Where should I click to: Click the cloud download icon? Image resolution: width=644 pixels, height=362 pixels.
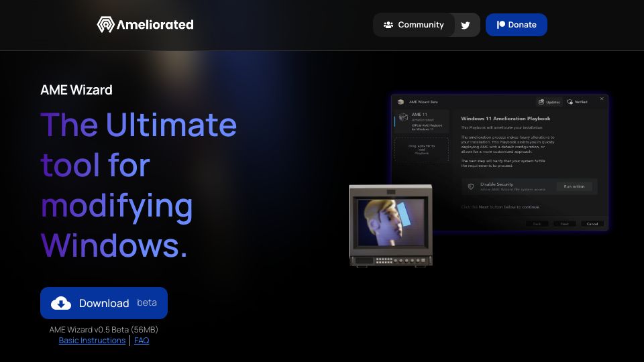[x=61, y=303]
